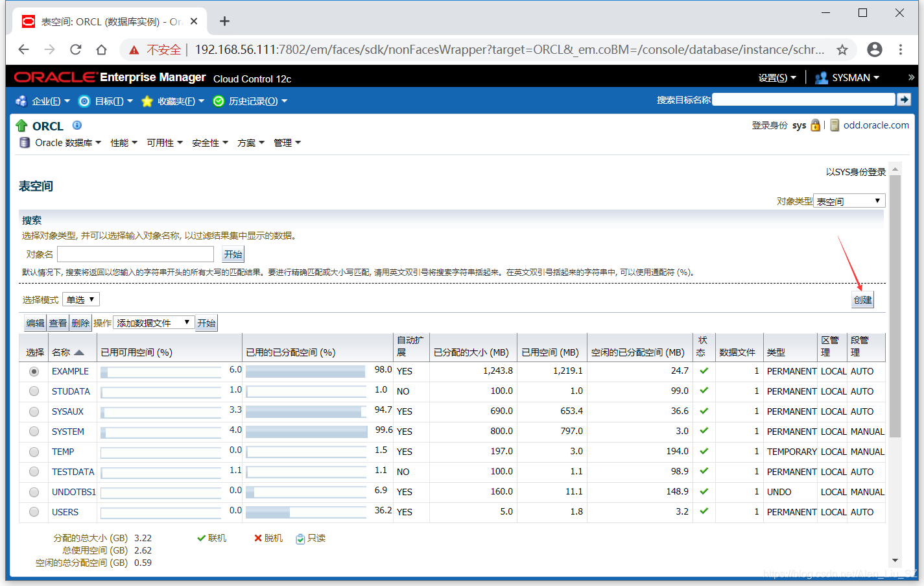Expand the 企业(E) menu
Screen dimensions: 924x586
[51, 101]
